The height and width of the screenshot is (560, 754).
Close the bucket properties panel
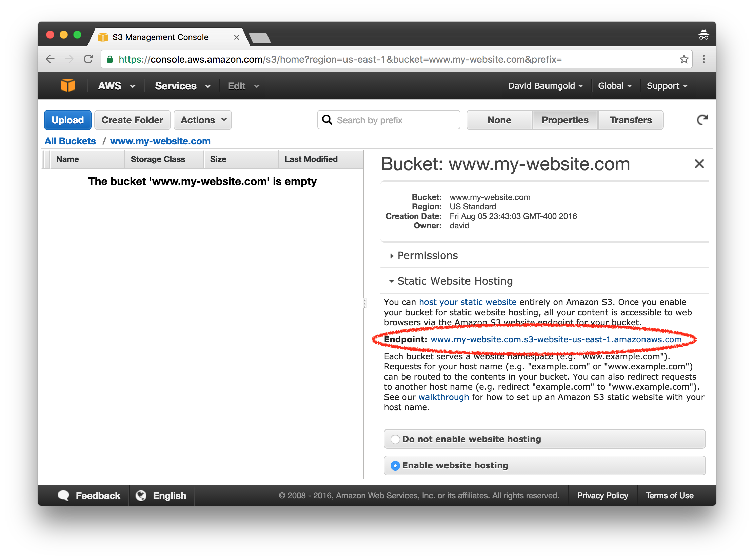click(699, 164)
